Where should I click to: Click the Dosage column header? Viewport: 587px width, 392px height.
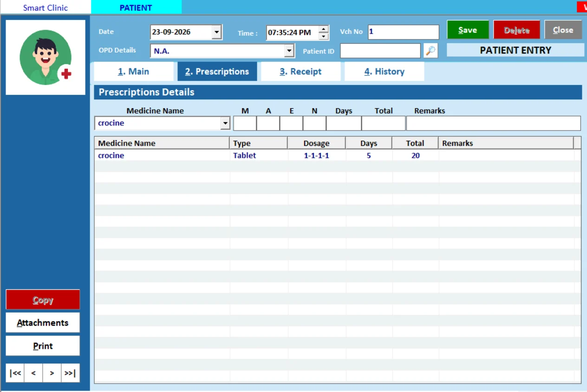tap(317, 143)
